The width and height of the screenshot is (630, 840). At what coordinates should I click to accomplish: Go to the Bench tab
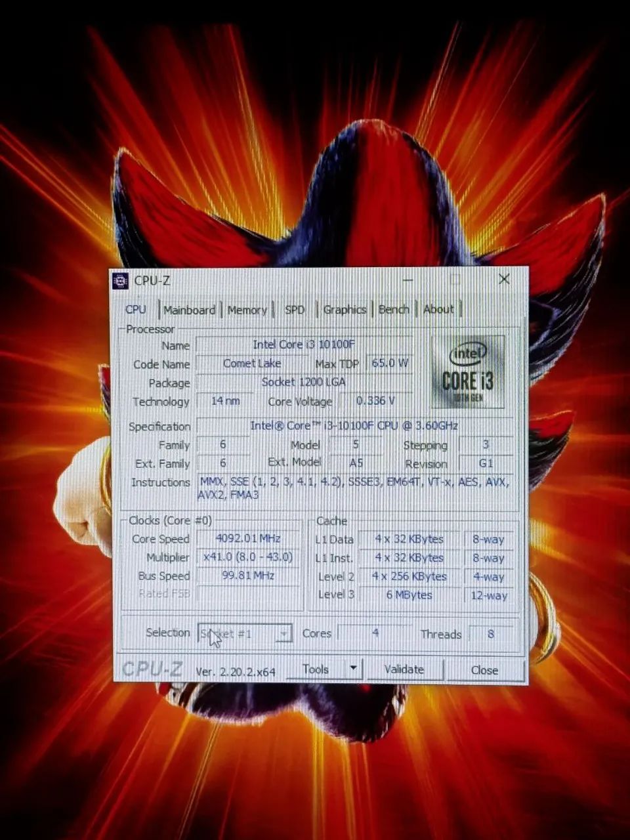click(x=394, y=310)
